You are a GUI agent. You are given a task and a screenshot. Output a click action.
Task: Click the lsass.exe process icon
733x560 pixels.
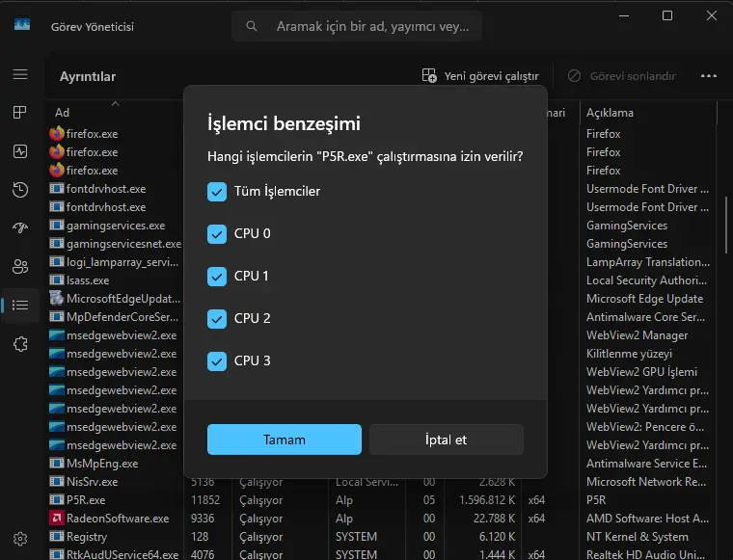[57, 280]
